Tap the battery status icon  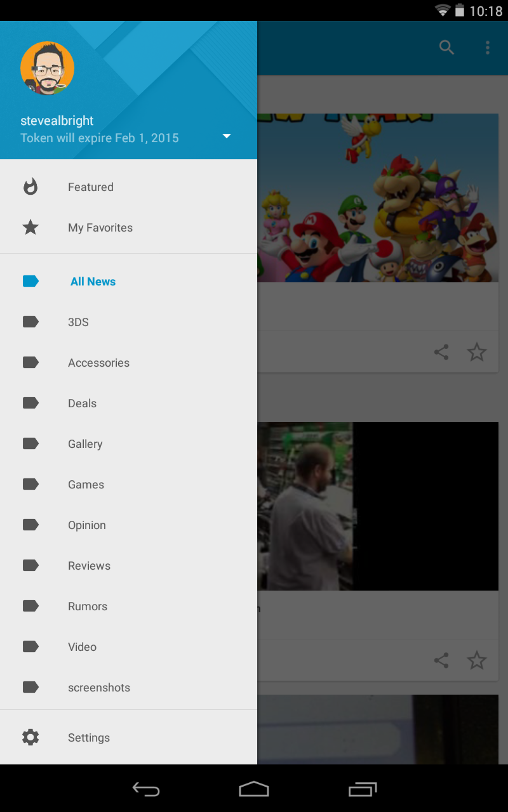(x=460, y=10)
